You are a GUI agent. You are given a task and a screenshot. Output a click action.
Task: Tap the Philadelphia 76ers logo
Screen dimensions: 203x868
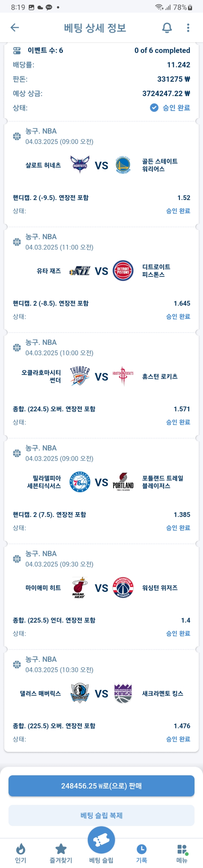[x=80, y=482]
